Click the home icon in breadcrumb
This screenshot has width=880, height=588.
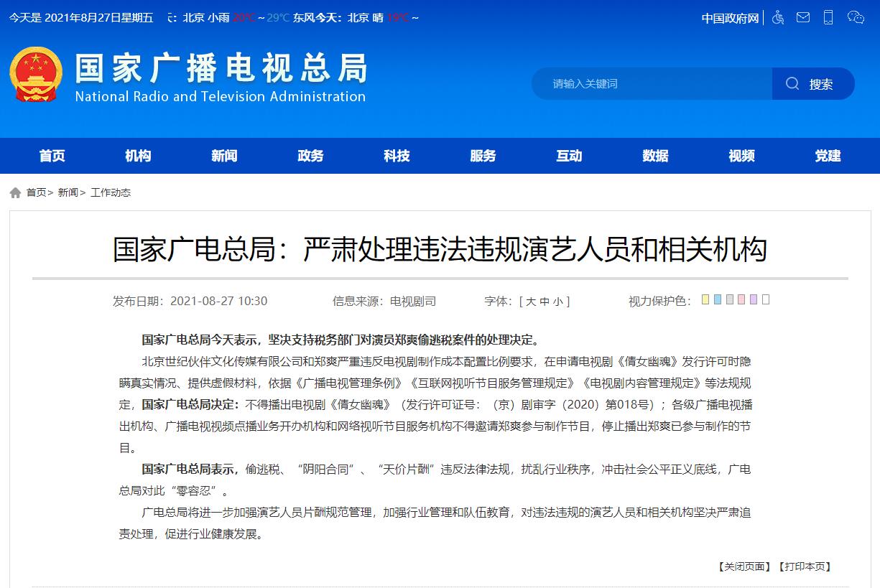click(15, 192)
